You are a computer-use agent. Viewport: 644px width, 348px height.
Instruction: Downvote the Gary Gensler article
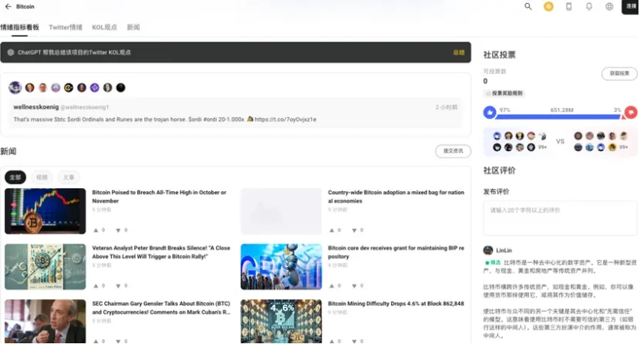(118, 341)
